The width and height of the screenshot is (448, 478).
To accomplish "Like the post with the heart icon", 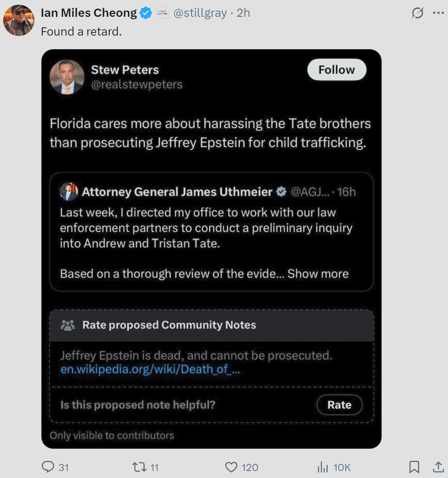I will pos(231,467).
